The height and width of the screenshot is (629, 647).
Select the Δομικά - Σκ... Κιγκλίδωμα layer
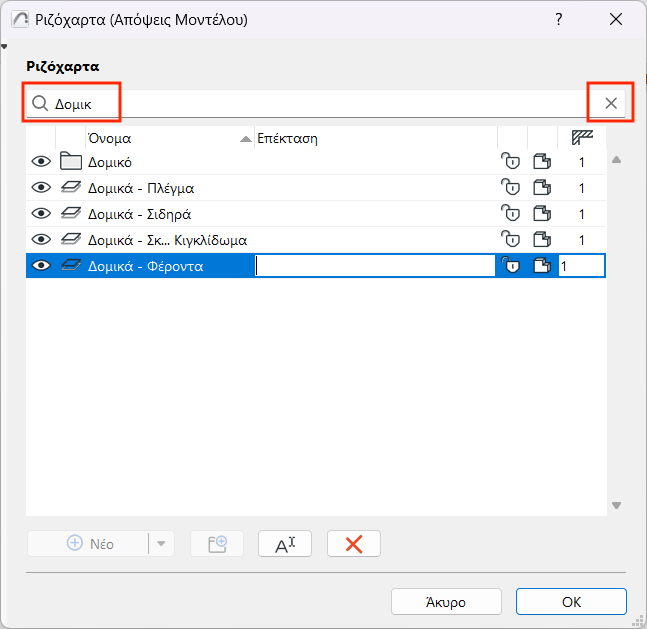tap(167, 240)
